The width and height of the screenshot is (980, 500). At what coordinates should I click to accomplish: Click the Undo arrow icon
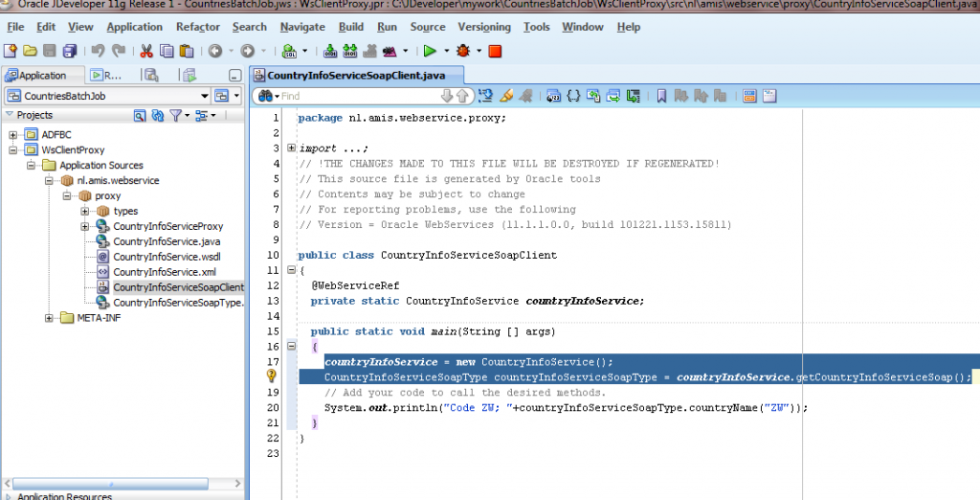[99, 51]
